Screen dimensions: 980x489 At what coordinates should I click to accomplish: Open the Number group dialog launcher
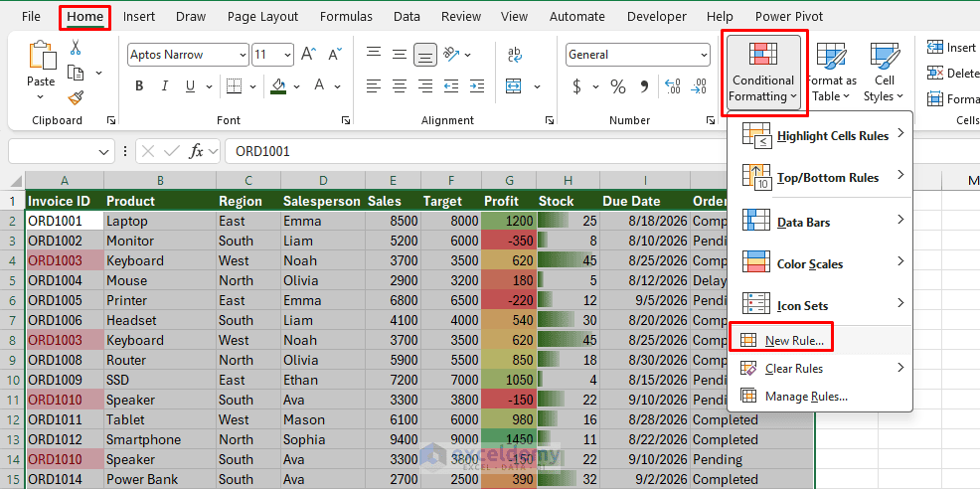pos(710,120)
